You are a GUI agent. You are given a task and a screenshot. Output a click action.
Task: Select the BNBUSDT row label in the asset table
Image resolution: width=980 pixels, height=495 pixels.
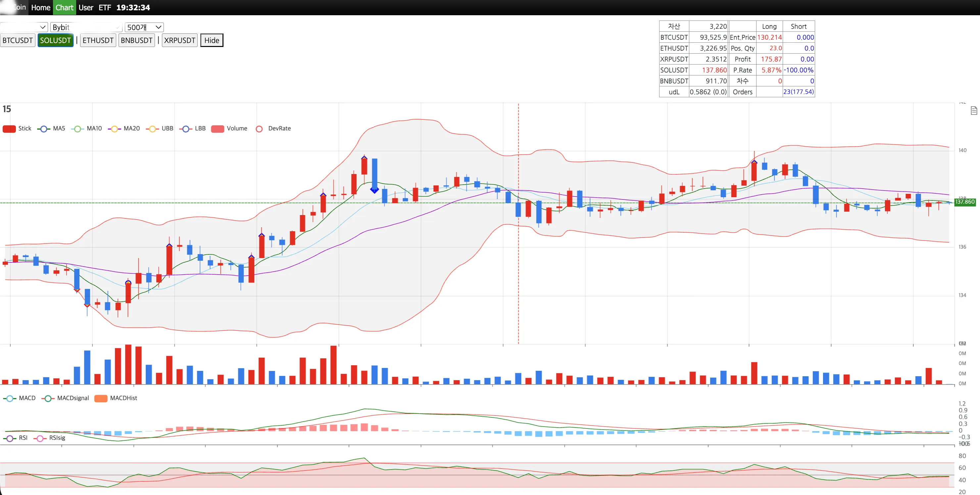pyautogui.click(x=674, y=81)
